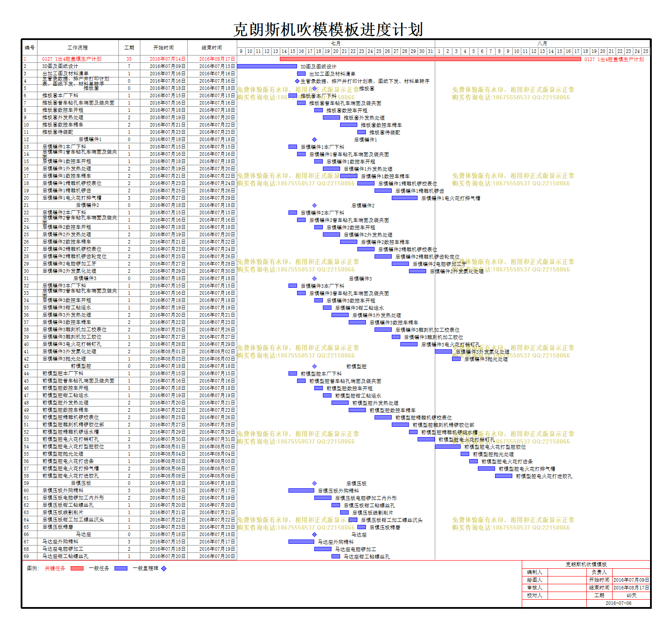Click the empty field next to 编制人
Image resolution: width=672 pixels, height=629 pixels.
click(x=567, y=572)
